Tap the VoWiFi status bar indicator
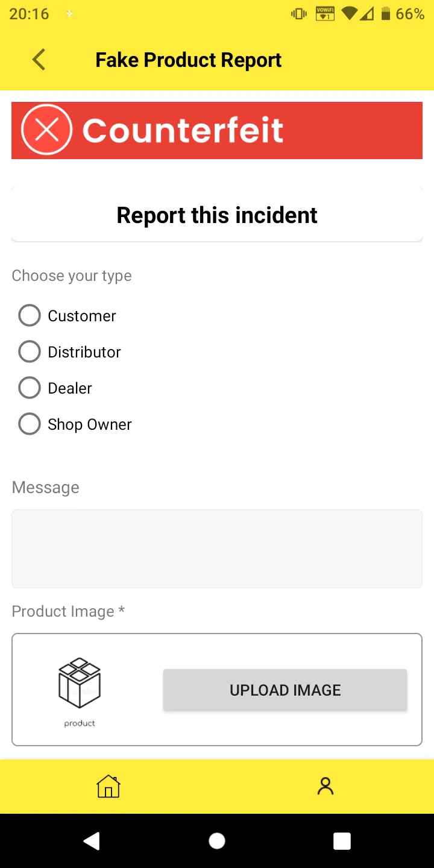The image size is (434, 868). (x=325, y=14)
